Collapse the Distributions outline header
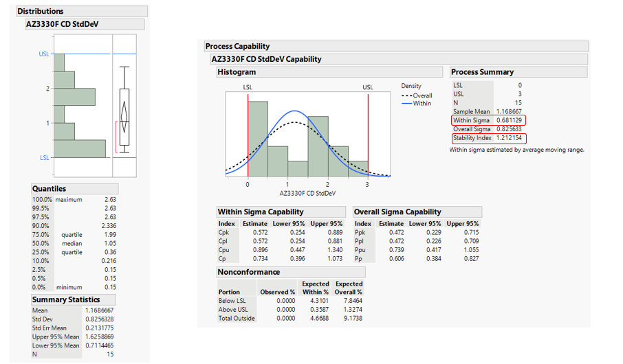 41,12
